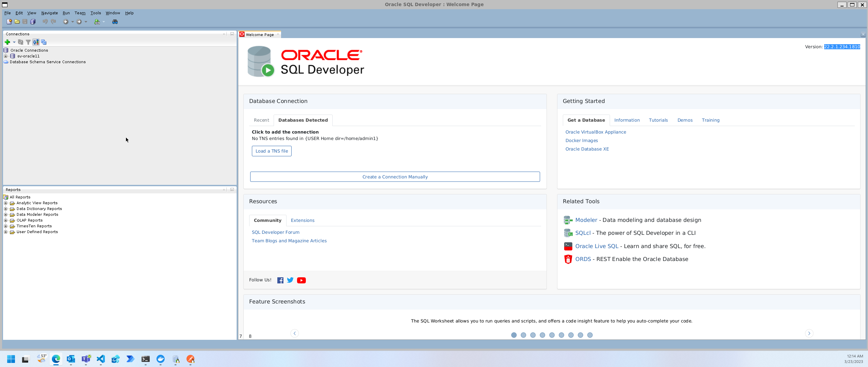Image resolution: width=868 pixels, height=367 pixels.
Task: Toggle the sort connections icon
Action: click(36, 42)
